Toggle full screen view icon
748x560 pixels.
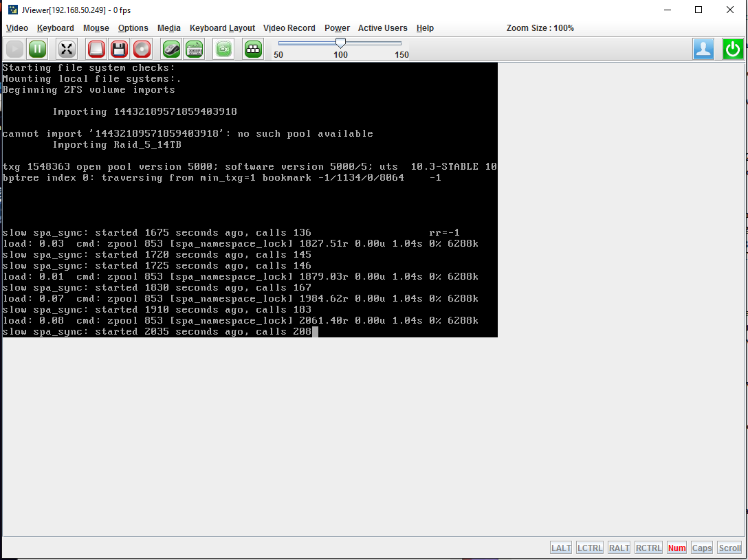click(67, 49)
